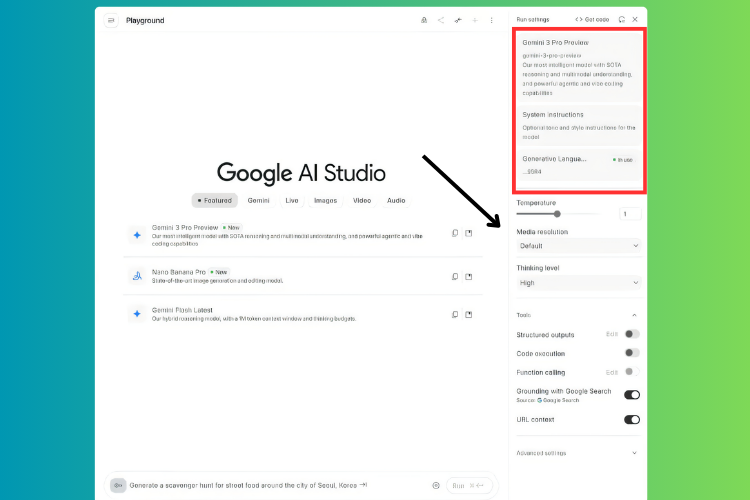
Task: Select the Video tab
Action: pyautogui.click(x=362, y=200)
